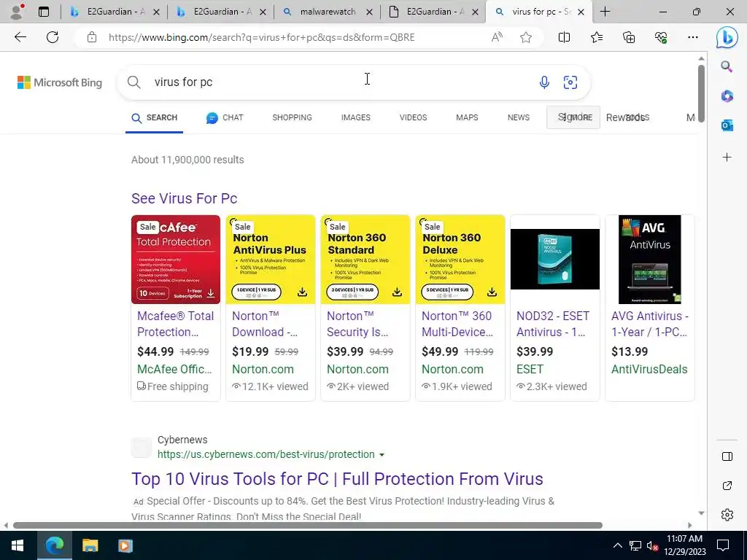The height and width of the screenshot is (560, 747).
Task: Open File Explorer from taskbar
Action: click(x=90, y=545)
